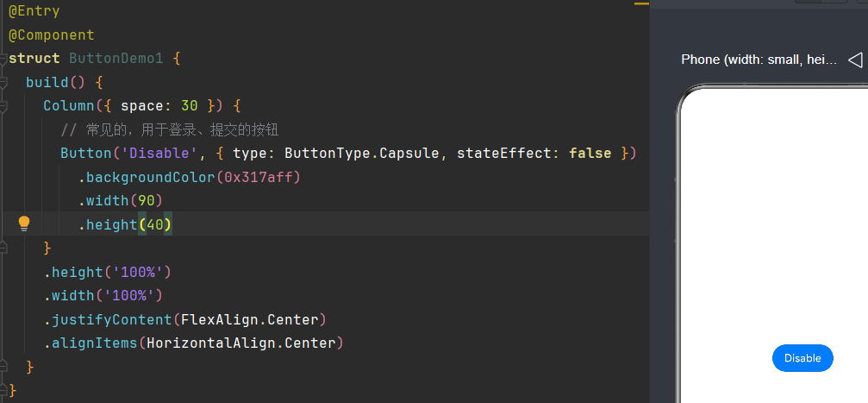Collapse the build() function fold marker
The width and height of the screenshot is (868, 403).
click(3, 82)
